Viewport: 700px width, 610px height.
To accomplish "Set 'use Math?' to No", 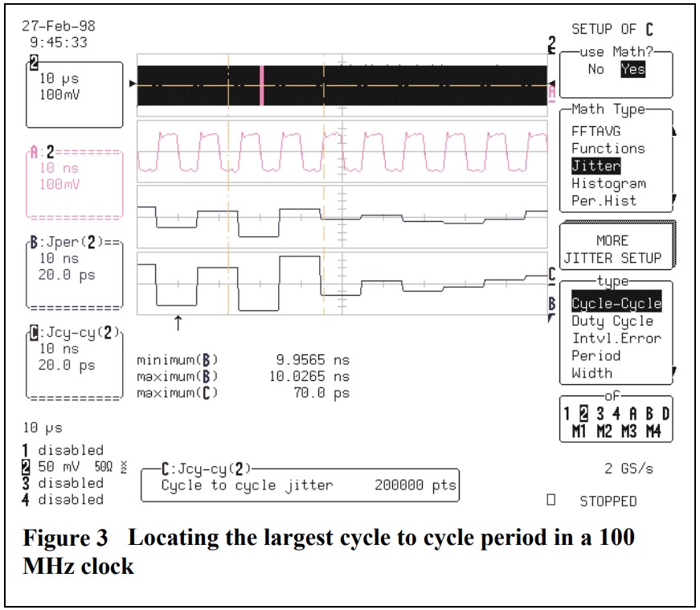I will coord(596,70).
